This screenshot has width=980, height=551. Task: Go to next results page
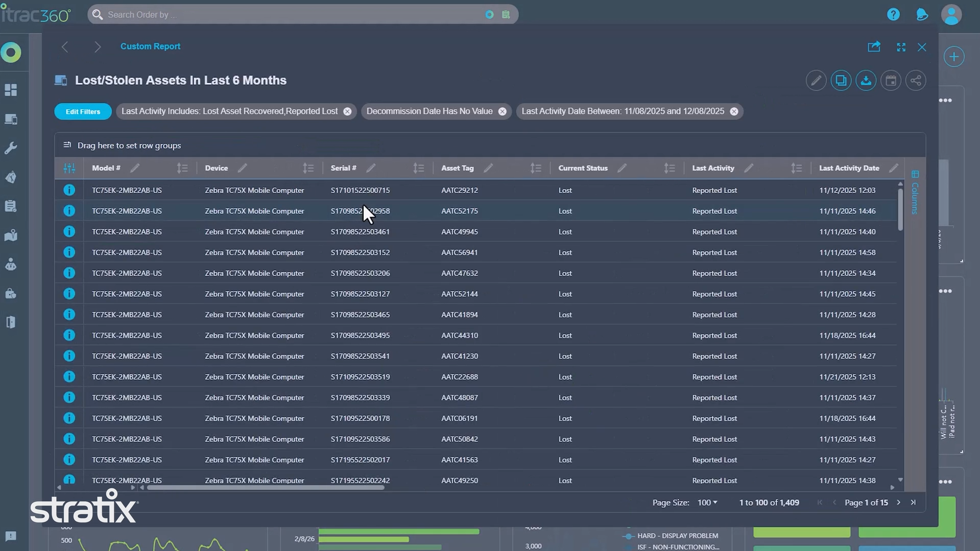click(898, 502)
